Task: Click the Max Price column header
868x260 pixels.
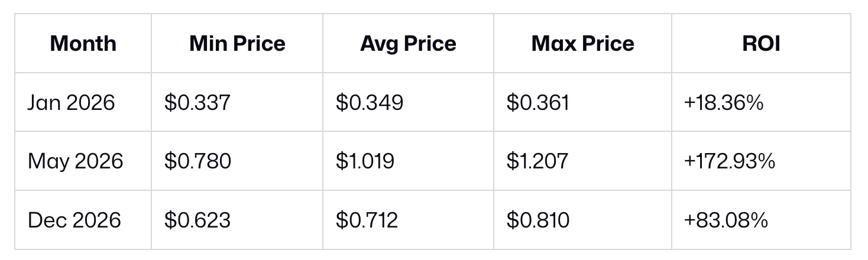Action: (582, 44)
